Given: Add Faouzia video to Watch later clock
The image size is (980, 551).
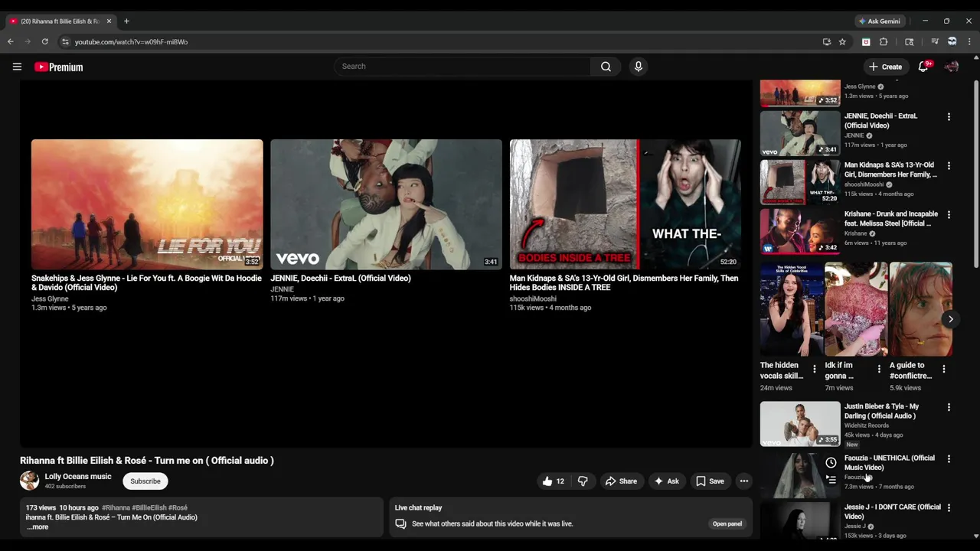Looking at the screenshot, I should 831,462.
